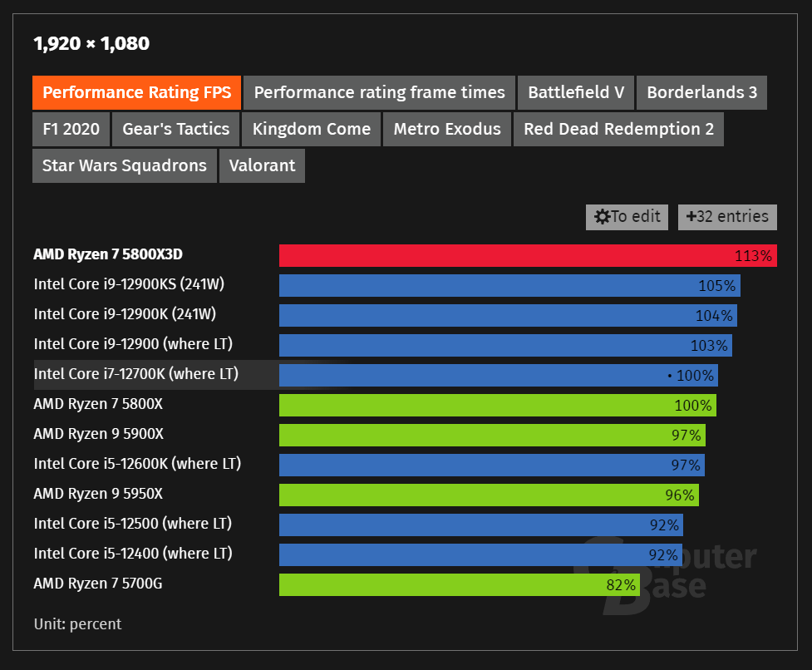Select the Performance Rating FPS tab
Screen dimensions: 812x670
point(136,92)
